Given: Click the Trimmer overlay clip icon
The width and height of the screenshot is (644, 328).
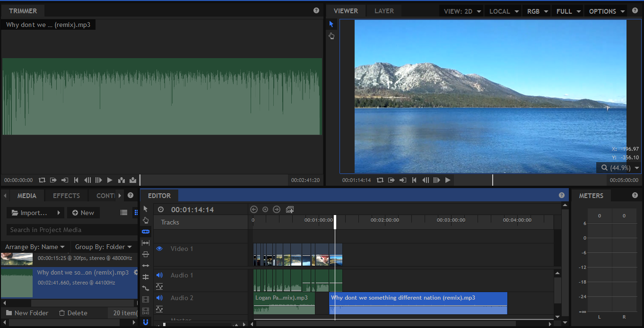Looking at the screenshot, I should (x=133, y=180).
